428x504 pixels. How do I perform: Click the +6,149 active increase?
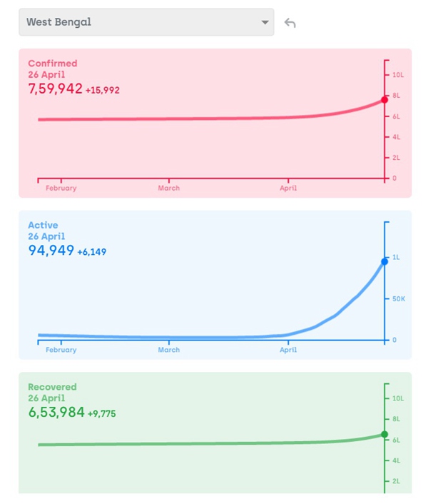[92, 252]
